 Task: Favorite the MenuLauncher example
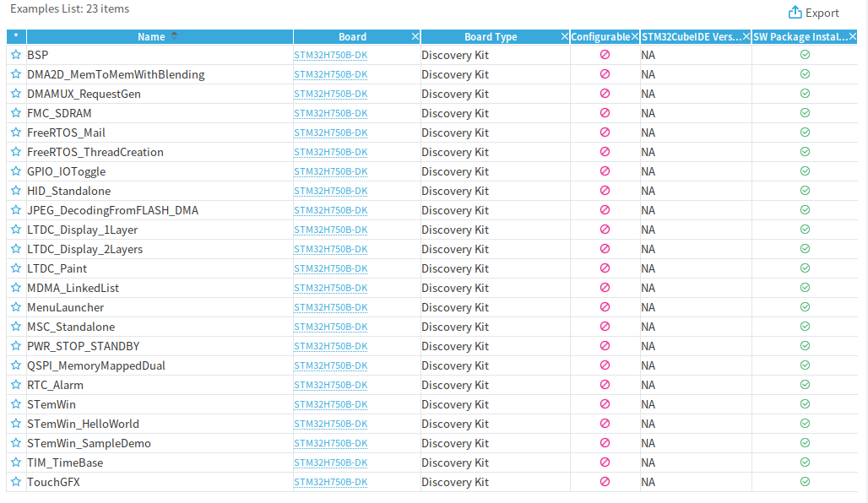pyautogui.click(x=16, y=307)
